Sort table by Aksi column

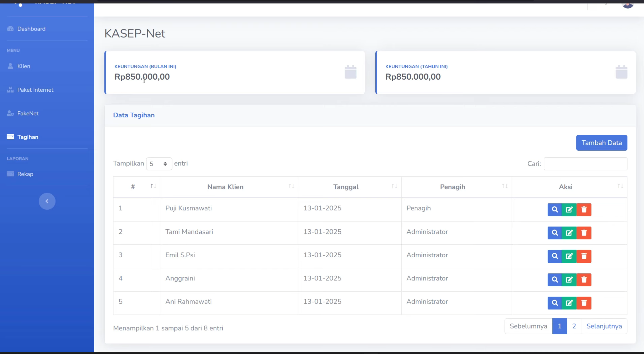click(570, 187)
